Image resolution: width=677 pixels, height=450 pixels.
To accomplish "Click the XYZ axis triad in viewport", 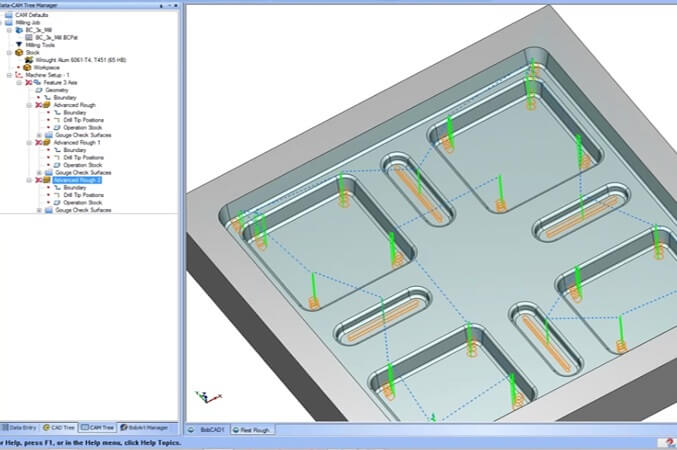I will (x=204, y=396).
